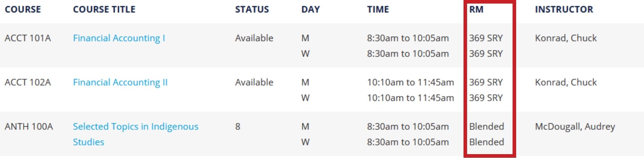
Task: Click the DAY column header
Action: coord(310,10)
